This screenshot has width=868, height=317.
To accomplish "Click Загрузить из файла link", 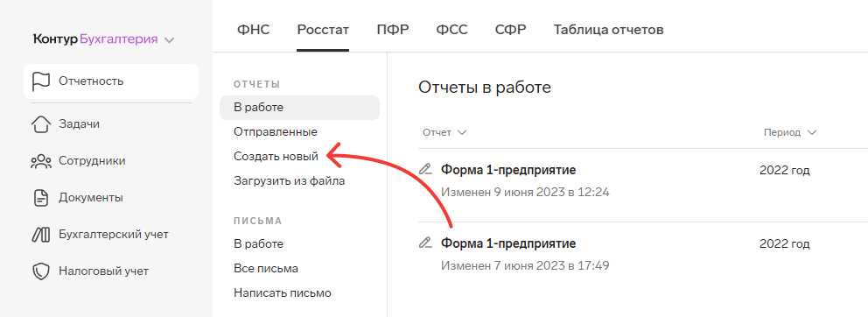I will [289, 181].
